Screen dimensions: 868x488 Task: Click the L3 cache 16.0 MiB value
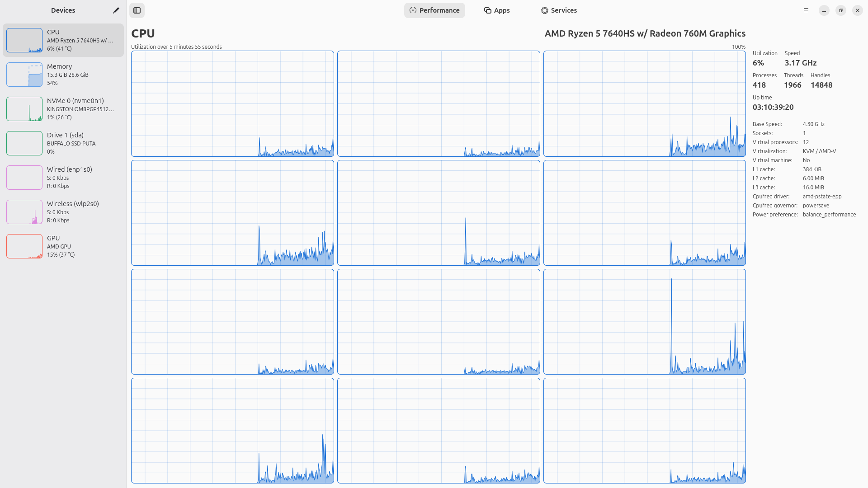(x=813, y=188)
